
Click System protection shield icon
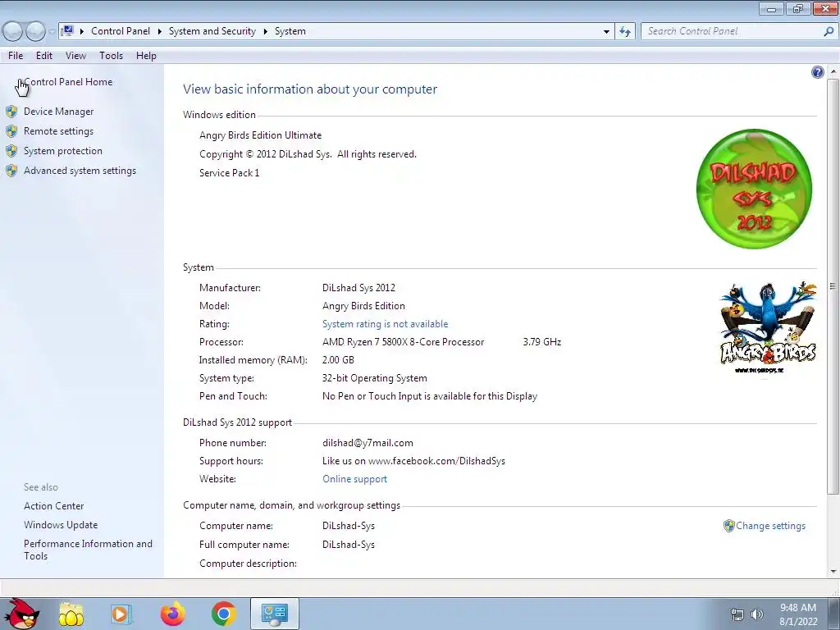(x=11, y=151)
